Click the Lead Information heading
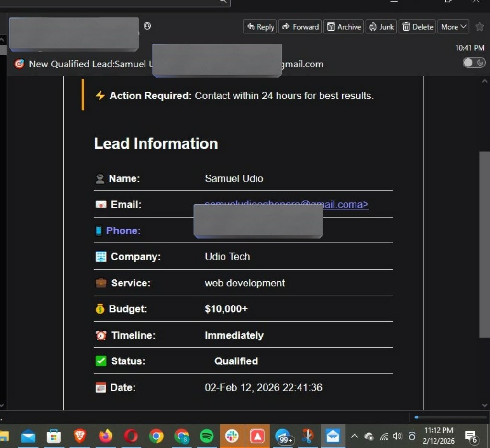The width and height of the screenshot is (490, 448). click(x=156, y=143)
